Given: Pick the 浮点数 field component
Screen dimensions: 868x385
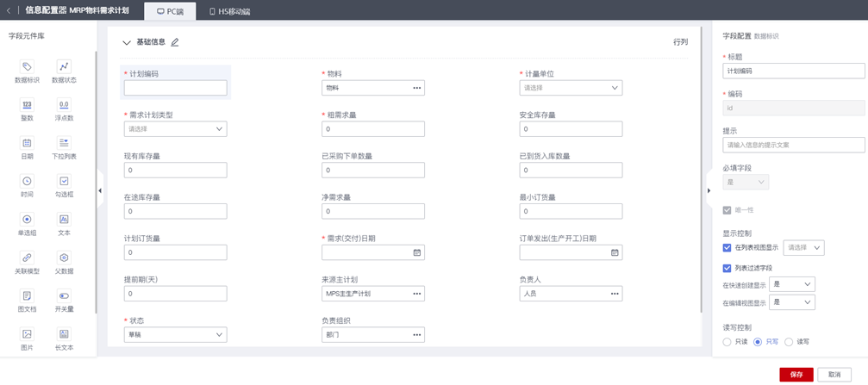Looking at the screenshot, I should pos(64,105).
